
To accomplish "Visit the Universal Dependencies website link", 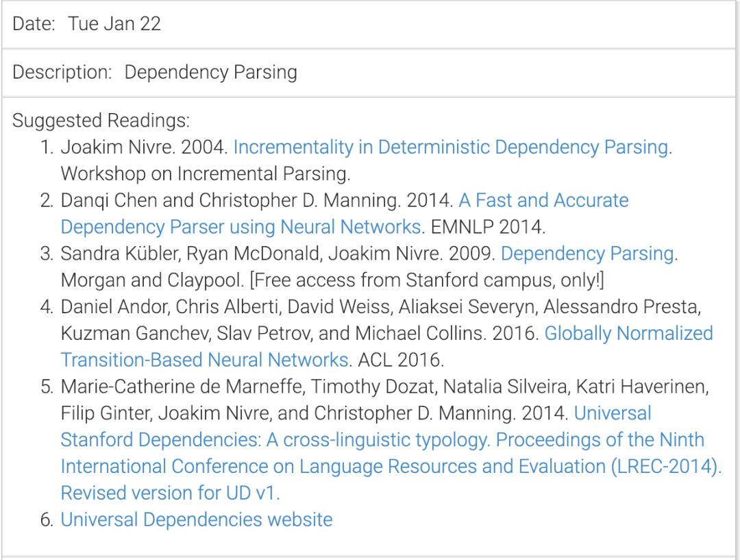I will click(x=197, y=520).
